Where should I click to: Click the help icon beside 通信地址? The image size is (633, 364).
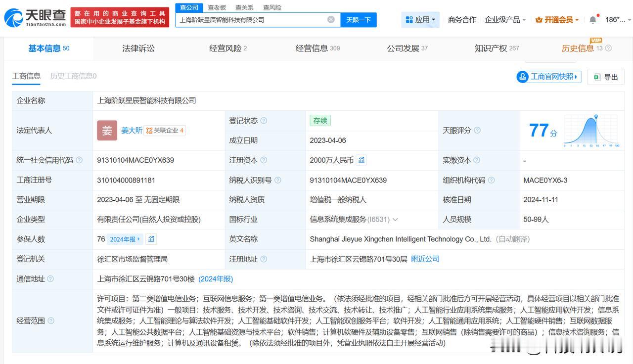click(50, 279)
